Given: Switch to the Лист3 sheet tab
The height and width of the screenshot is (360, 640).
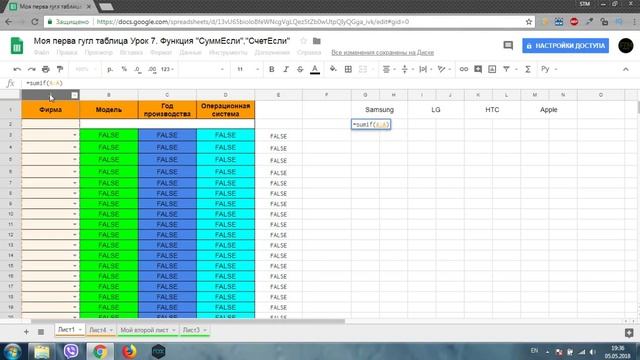Looking at the screenshot, I should (x=191, y=330).
